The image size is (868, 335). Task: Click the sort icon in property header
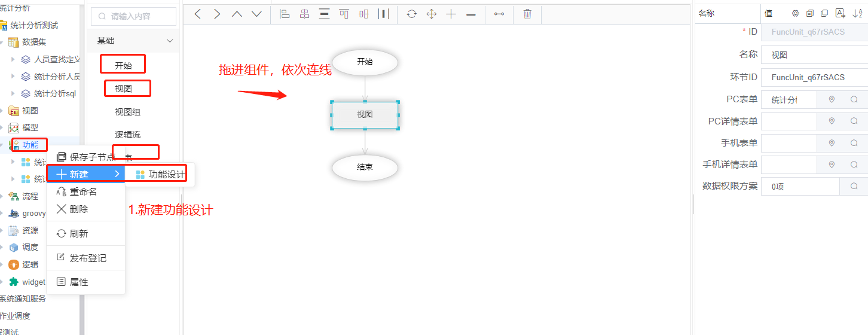857,13
